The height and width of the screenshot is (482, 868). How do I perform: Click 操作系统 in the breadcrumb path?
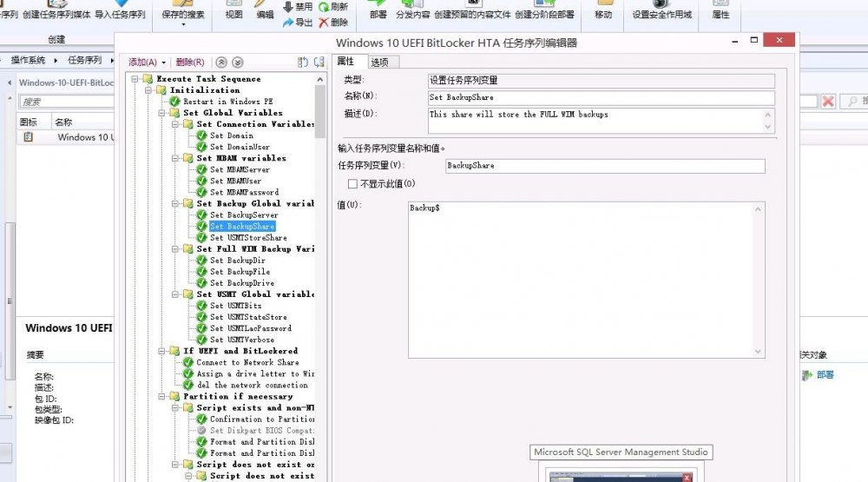click(28, 60)
